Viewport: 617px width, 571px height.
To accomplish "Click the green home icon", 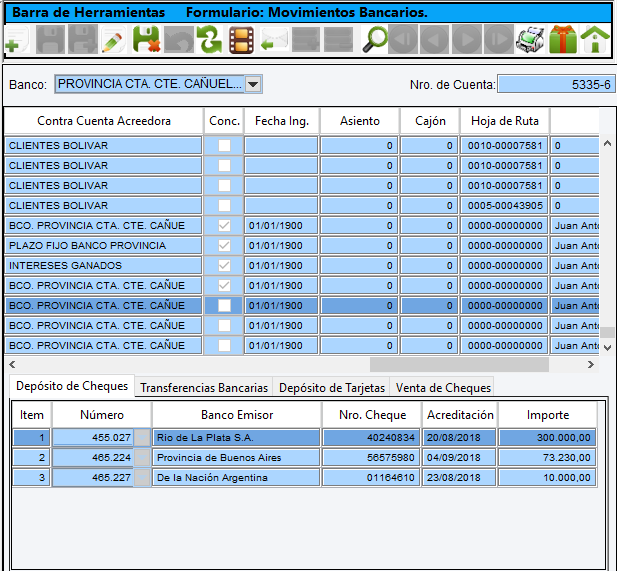I will click(595, 39).
